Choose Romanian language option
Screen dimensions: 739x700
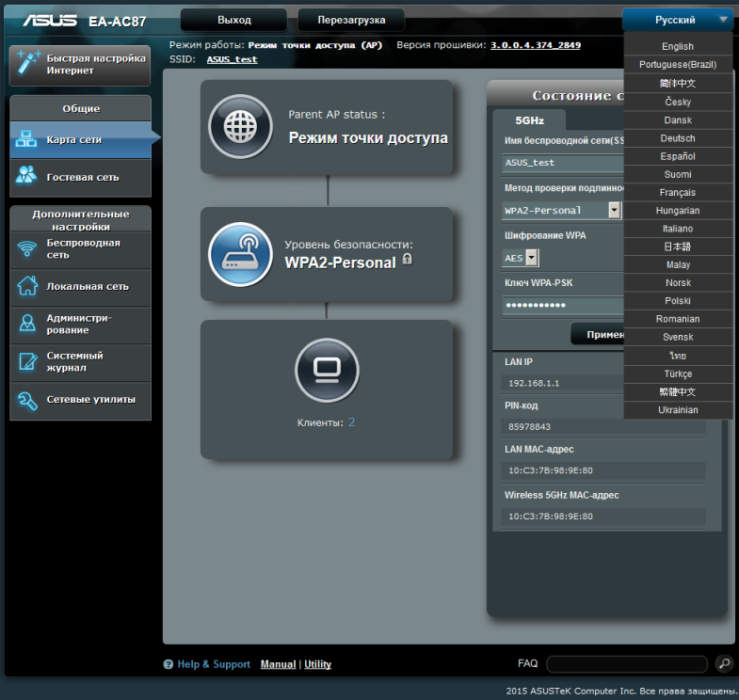click(x=678, y=319)
